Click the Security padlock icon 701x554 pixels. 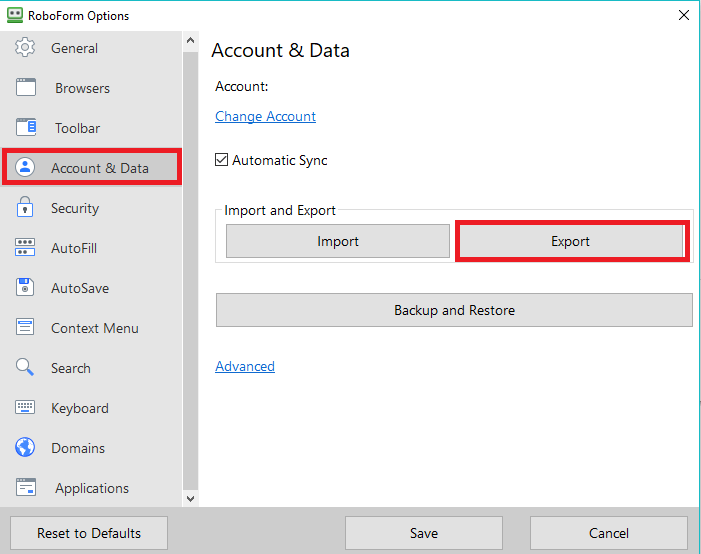(25, 207)
